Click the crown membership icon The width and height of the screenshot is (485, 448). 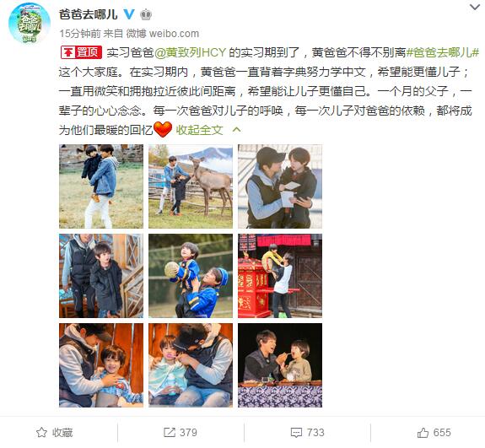tap(146, 14)
